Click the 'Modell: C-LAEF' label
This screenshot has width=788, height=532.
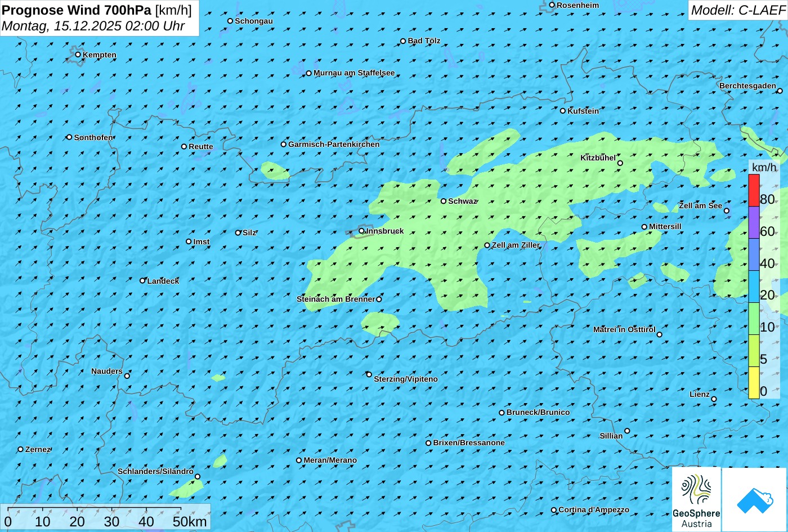pos(738,10)
